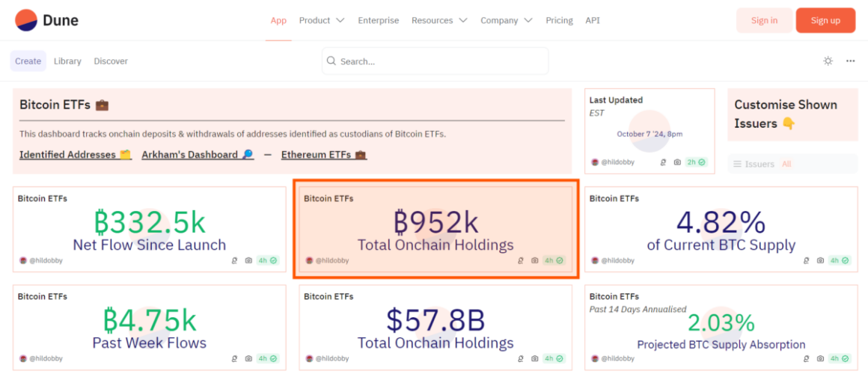The width and height of the screenshot is (868, 380).
Task: Open the Issuers filter dropdown
Action: [x=792, y=164]
